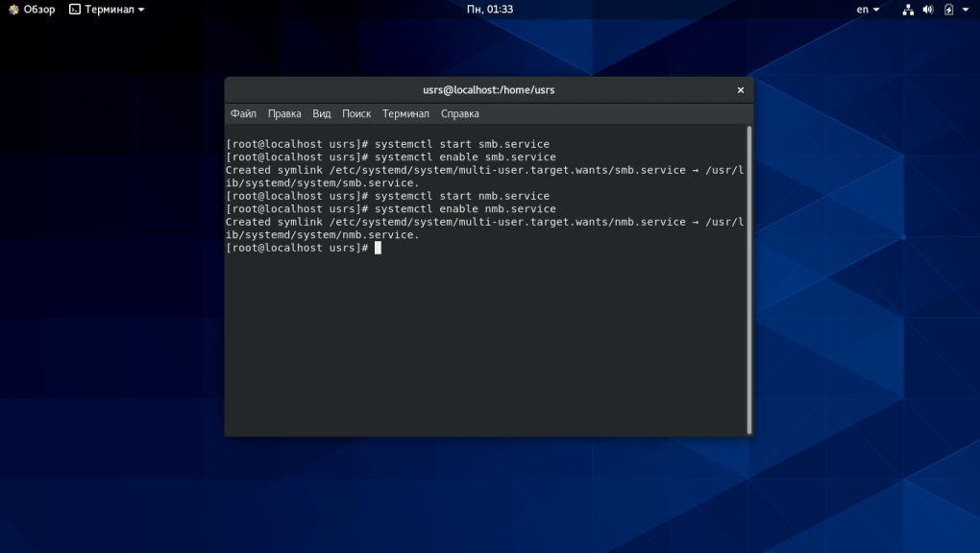This screenshot has height=553, width=980.
Task: Close the terminal window
Action: click(740, 90)
